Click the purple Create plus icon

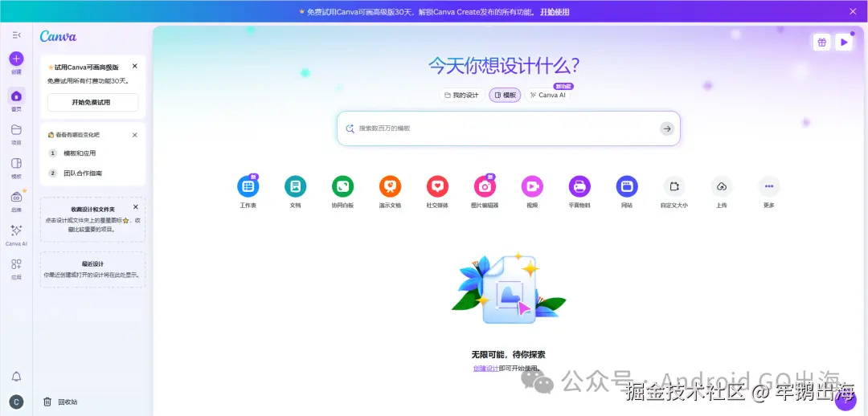point(17,59)
